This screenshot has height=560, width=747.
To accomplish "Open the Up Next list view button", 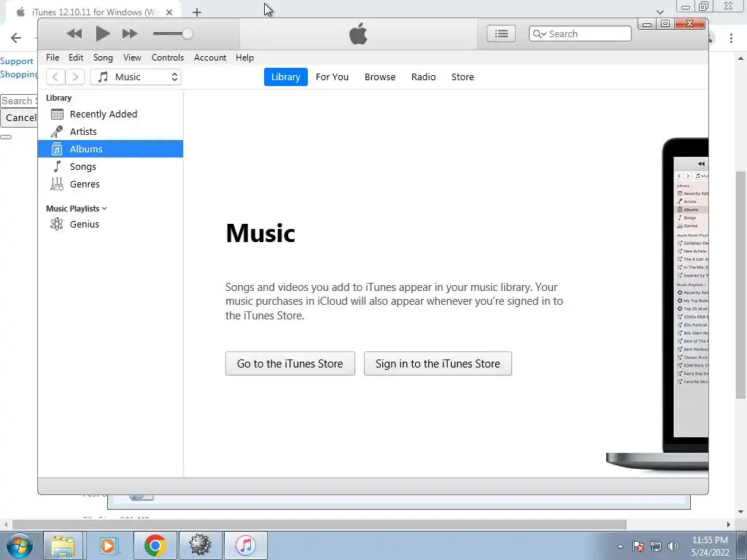I will (500, 34).
